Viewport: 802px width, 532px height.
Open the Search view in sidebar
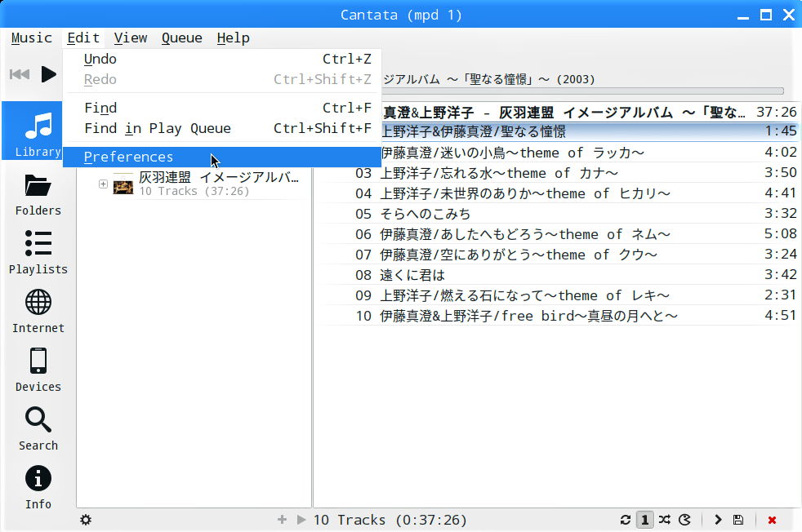pyautogui.click(x=38, y=430)
